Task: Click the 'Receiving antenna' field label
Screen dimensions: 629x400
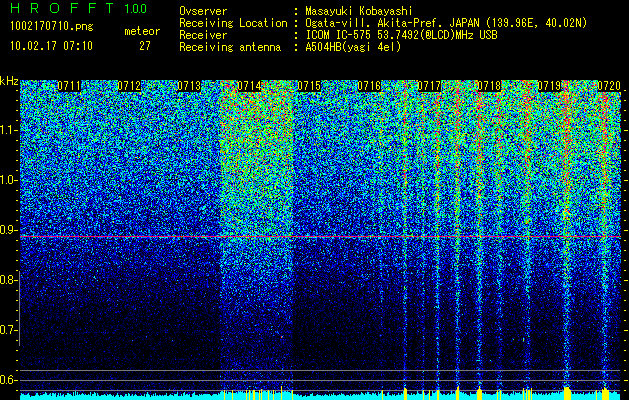Action: pos(230,47)
